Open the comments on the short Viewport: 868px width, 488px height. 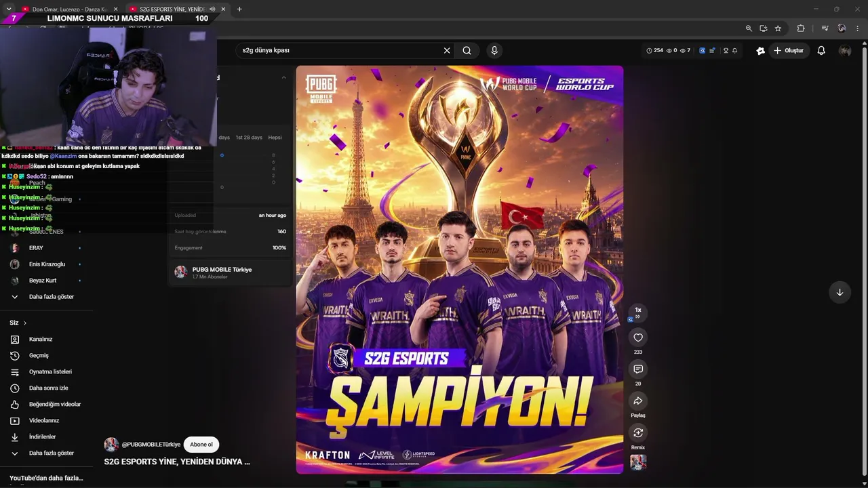tap(638, 369)
